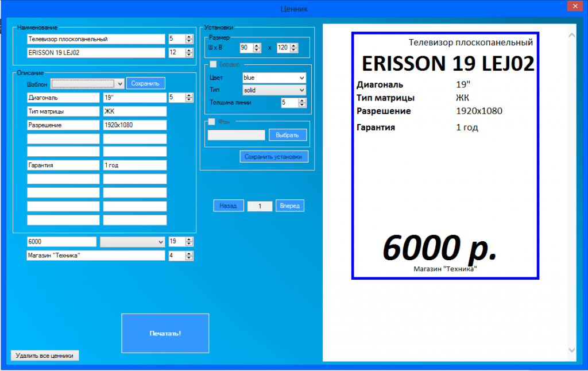Viewport: 588px width, 371px height.
Task: Click Сохранить установки button
Action: pos(274,156)
